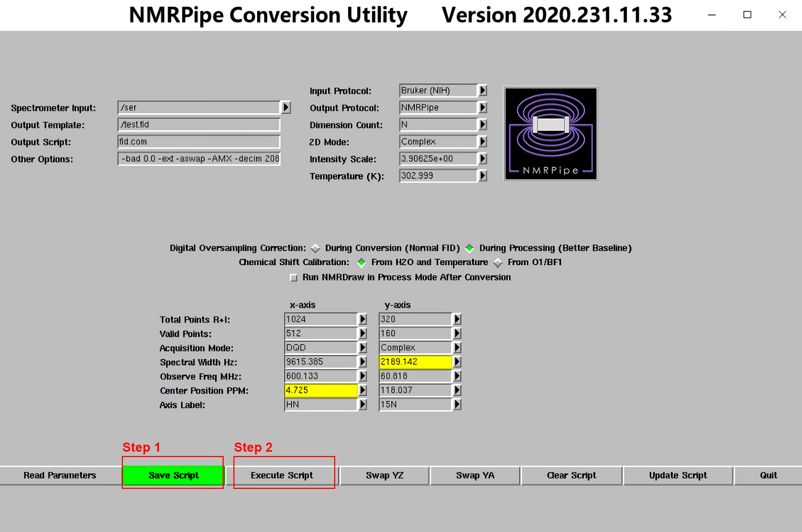Click the 2D Mode Complex field
Viewport: 802px width, 532px height.
click(439, 141)
